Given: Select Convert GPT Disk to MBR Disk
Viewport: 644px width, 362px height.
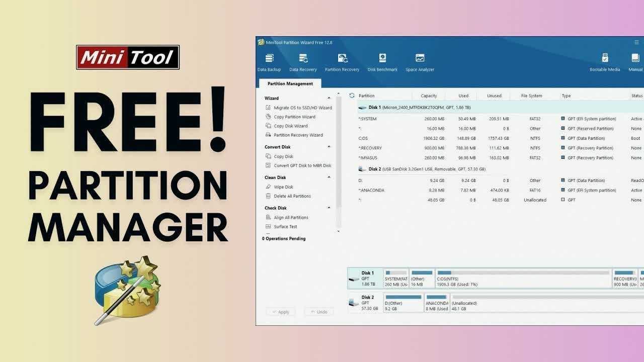Looking at the screenshot, I should click(298, 165).
